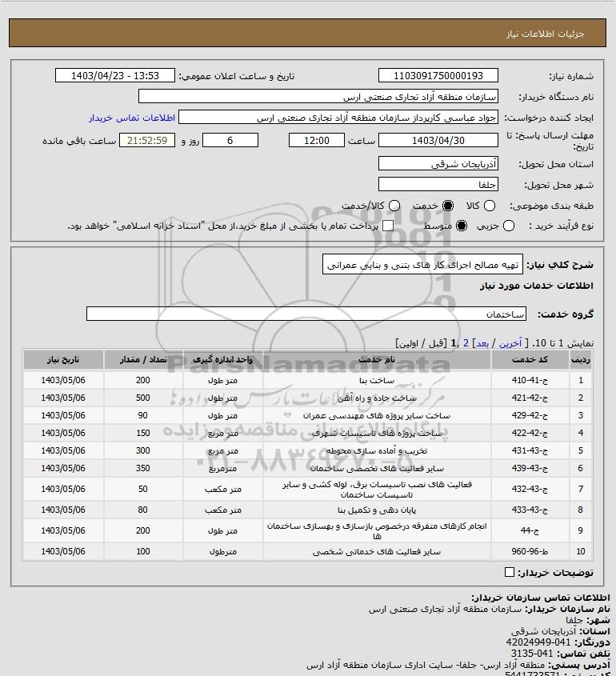
Task: Select the کالا/خدمت radio button
Action: point(394,206)
